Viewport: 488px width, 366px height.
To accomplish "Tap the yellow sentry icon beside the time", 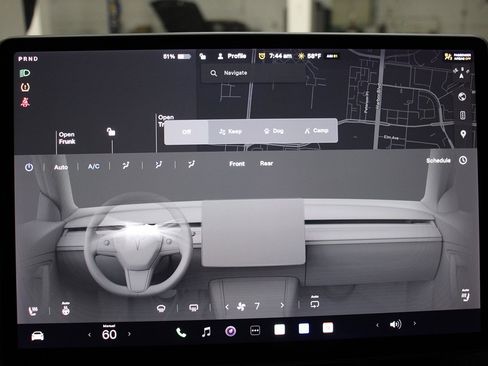I will [x=262, y=56].
